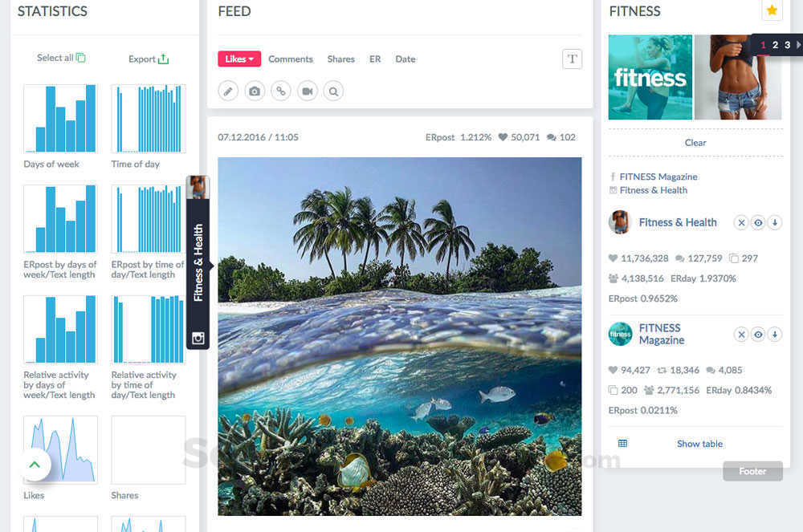
Task: Click down arrow icon for Fitness & Health
Action: [775, 222]
